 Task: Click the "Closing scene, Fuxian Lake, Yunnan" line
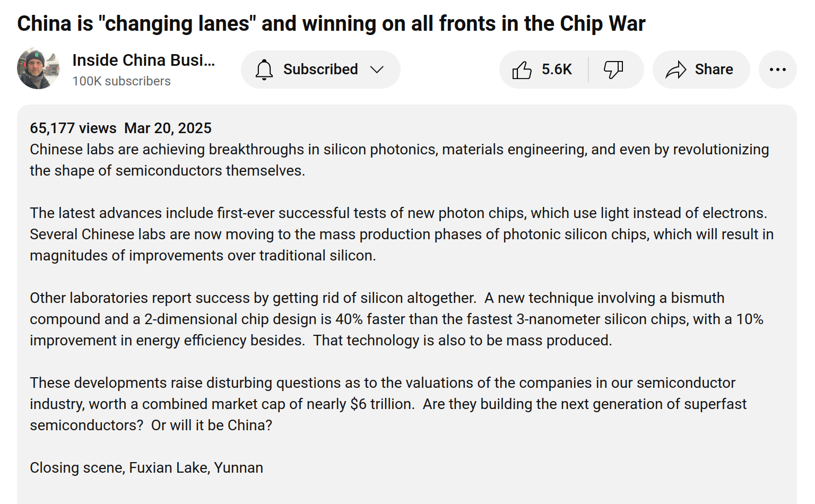[146, 468]
